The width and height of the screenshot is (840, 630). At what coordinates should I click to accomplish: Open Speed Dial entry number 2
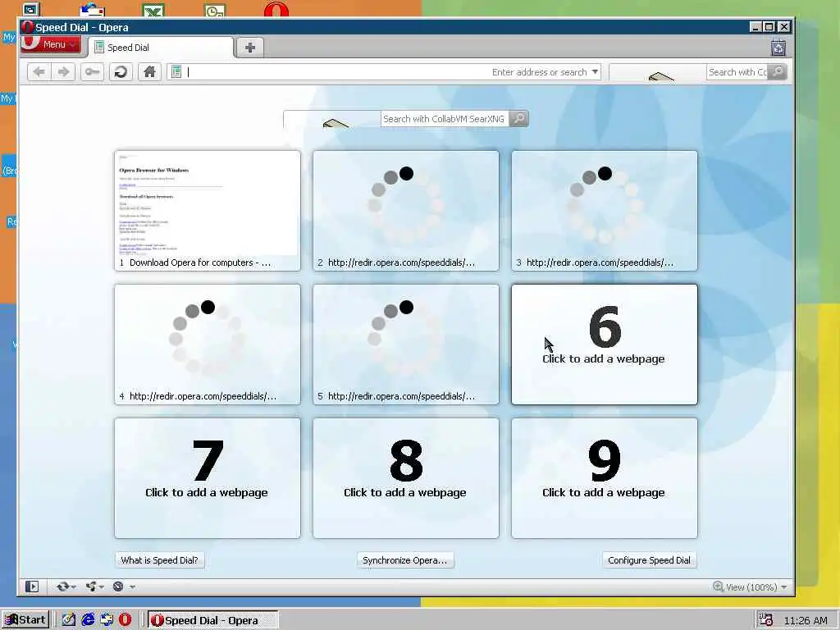406,211
